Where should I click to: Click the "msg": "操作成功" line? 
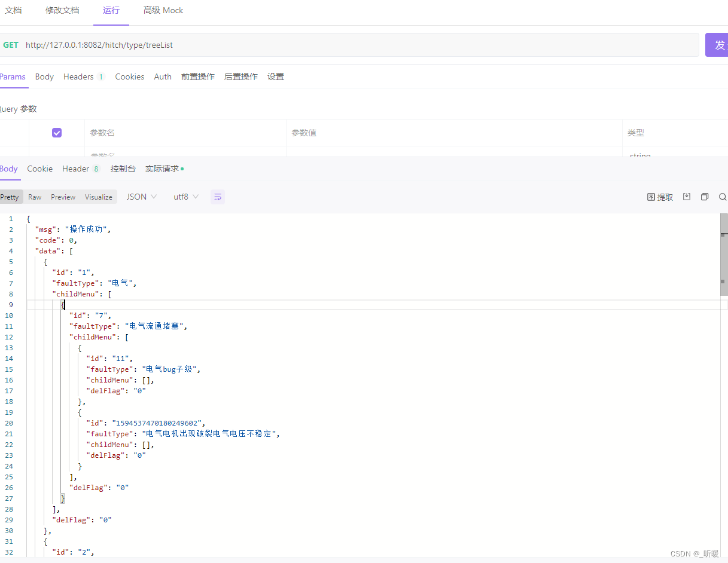(x=73, y=230)
